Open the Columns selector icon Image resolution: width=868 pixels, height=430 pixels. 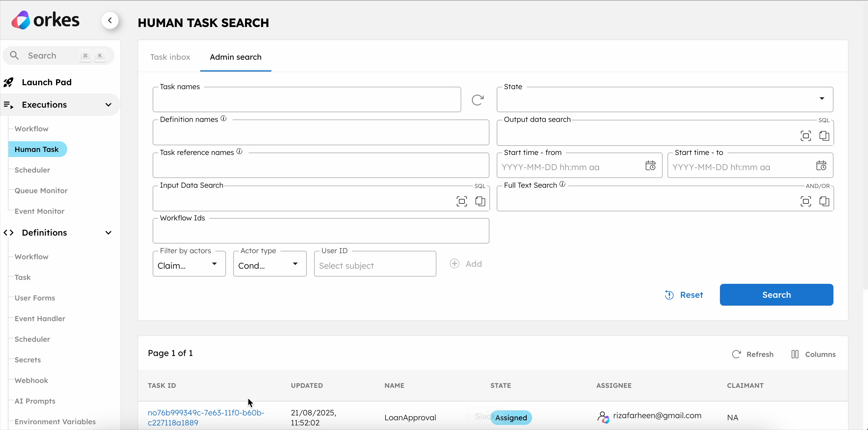pyautogui.click(x=795, y=354)
